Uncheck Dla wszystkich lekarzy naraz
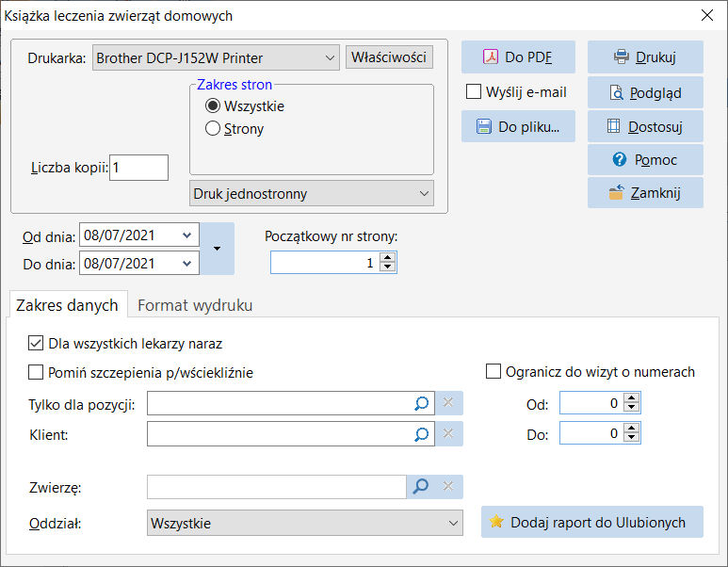Viewport: 728px width, 567px height. [36, 343]
